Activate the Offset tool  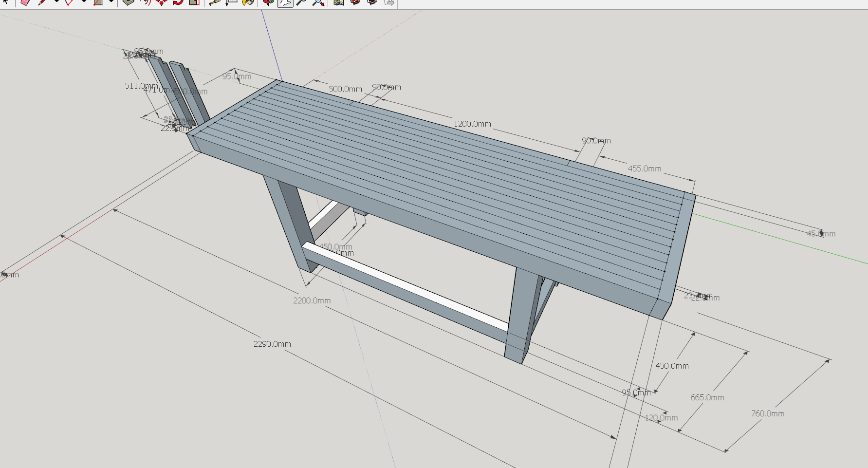[146, 2]
